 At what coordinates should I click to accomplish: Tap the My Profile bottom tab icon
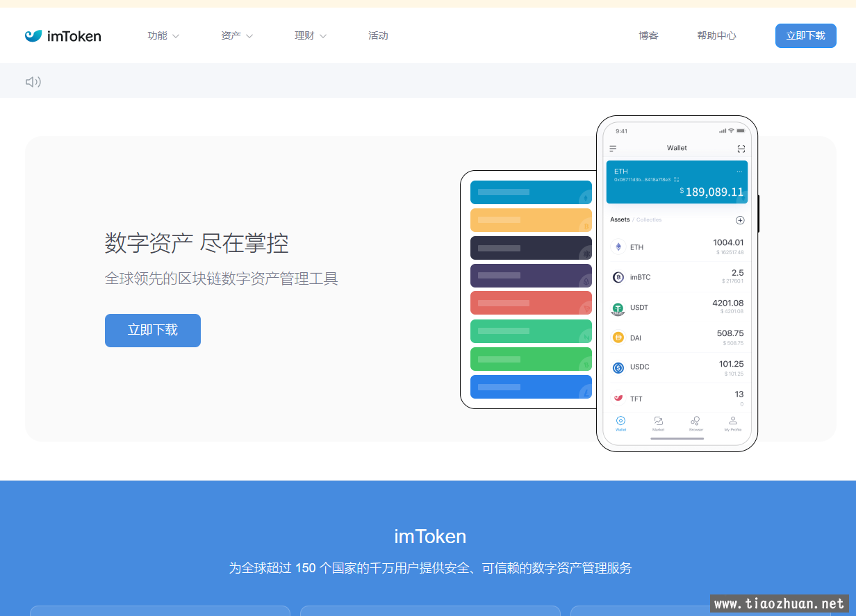pos(733,421)
